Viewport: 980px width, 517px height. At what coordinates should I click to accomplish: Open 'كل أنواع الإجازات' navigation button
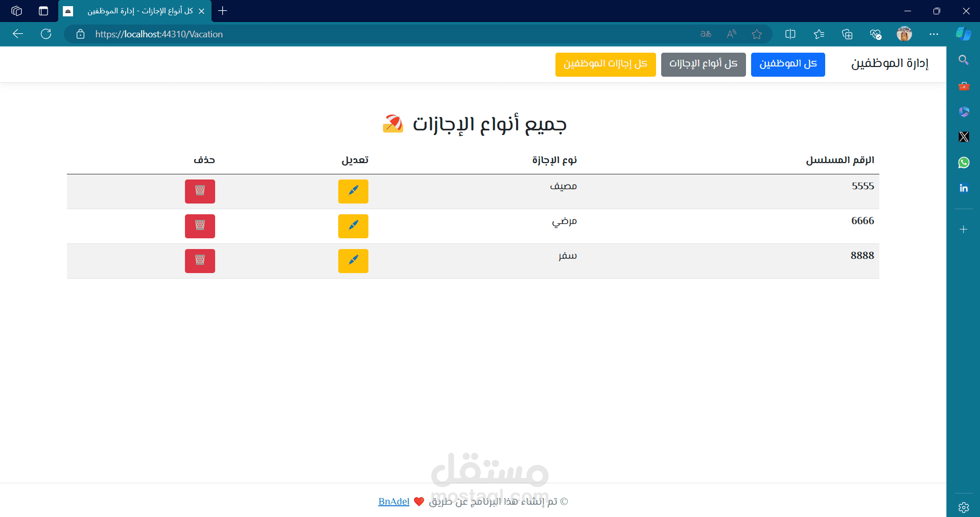(x=704, y=64)
